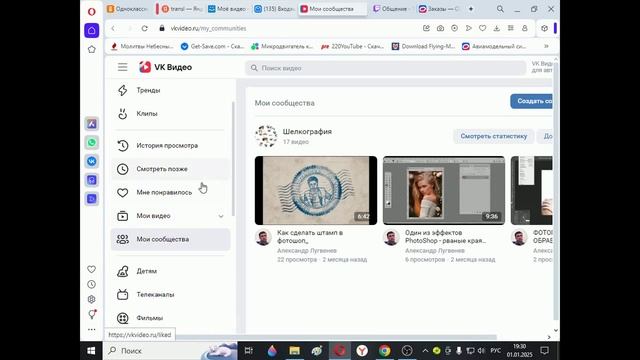Open WhatsApp in the Opera sidebar
Screen dimensions: 640x360
click(91, 142)
